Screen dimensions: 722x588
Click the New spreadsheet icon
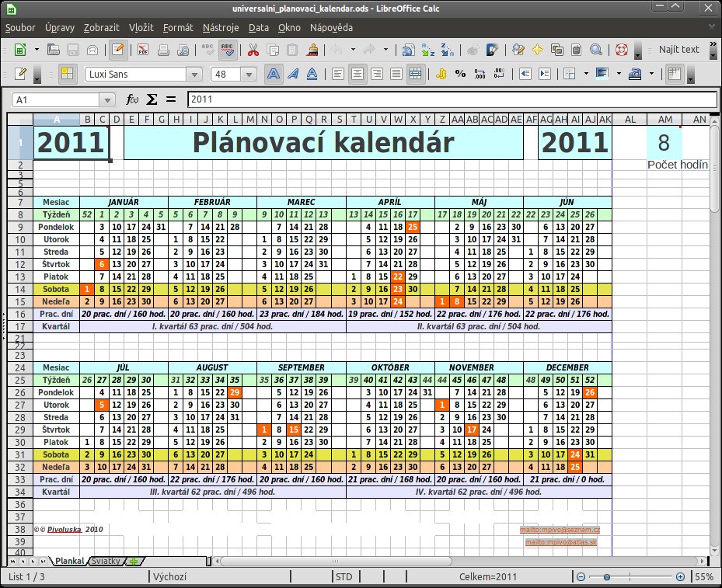[19, 49]
